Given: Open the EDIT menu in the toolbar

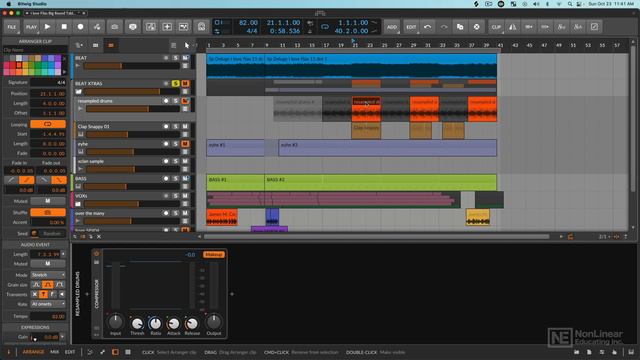Looking at the screenshot, I should 411,27.
